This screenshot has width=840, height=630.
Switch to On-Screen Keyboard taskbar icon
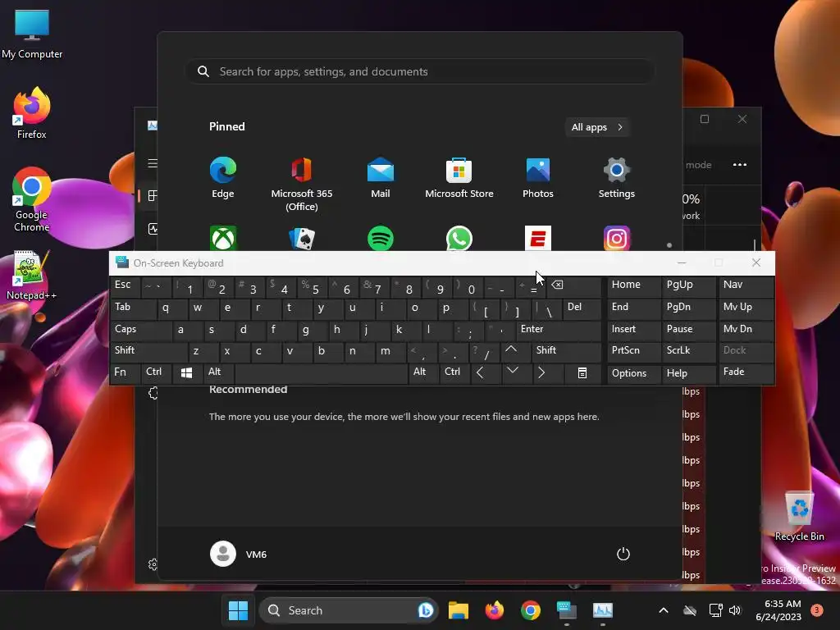(566, 610)
